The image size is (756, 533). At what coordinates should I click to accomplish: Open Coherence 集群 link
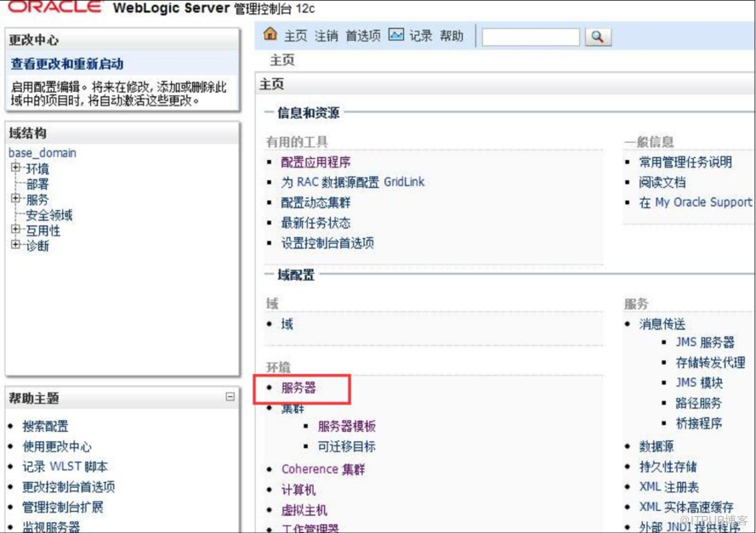[323, 469]
